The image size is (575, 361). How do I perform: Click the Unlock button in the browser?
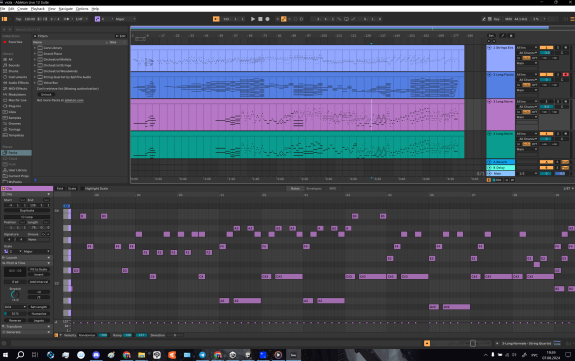[46, 94]
